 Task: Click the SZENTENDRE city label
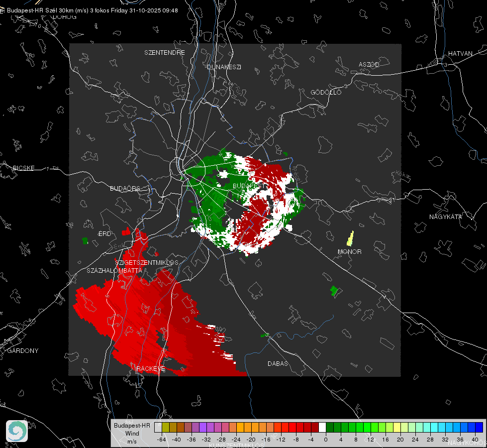[165, 53]
